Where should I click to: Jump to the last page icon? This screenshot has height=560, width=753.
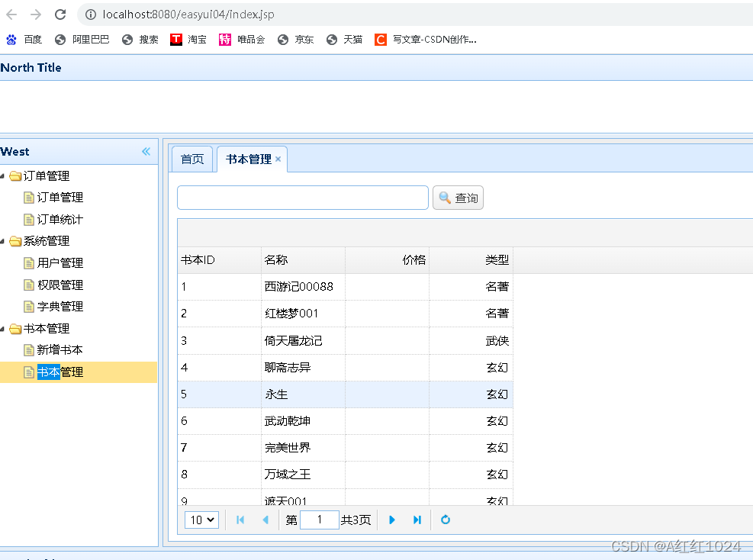coord(417,520)
